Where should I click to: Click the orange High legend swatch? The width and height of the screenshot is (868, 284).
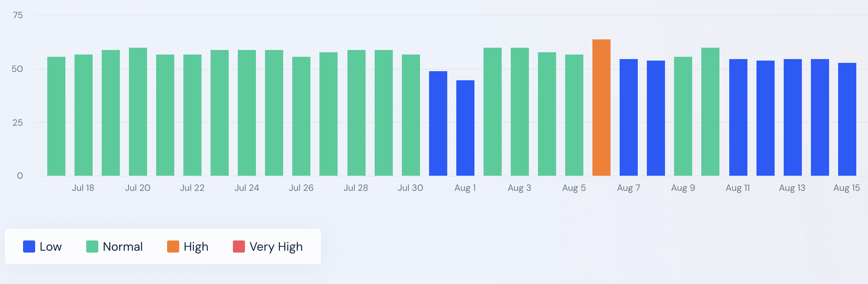tap(173, 247)
